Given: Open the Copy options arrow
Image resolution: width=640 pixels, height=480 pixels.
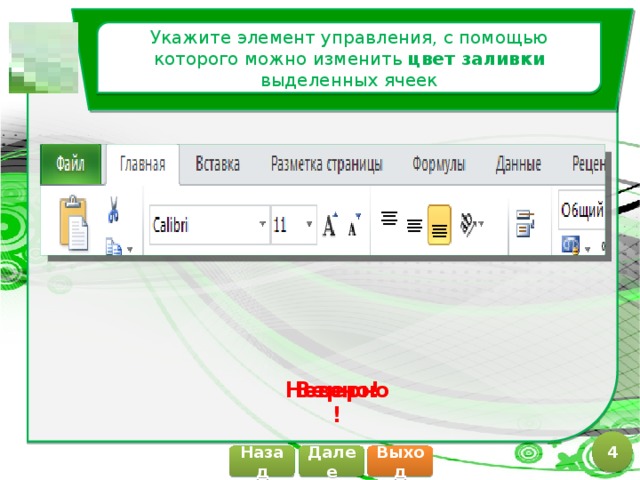Looking at the screenshot, I should (x=130, y=249).
